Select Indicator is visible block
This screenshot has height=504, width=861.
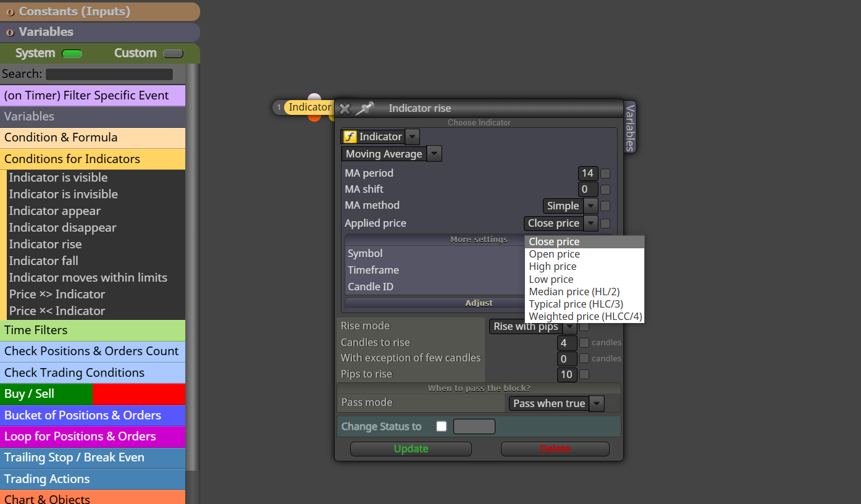[x=96, y=177]
